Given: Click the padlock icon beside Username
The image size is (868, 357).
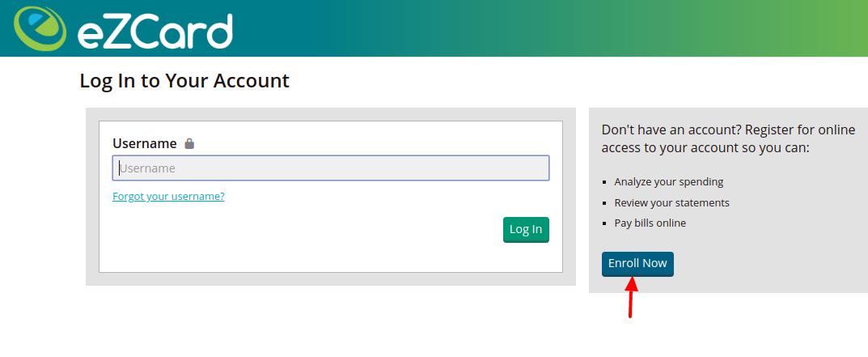Looking at the screenshot, I should point(189,143).
